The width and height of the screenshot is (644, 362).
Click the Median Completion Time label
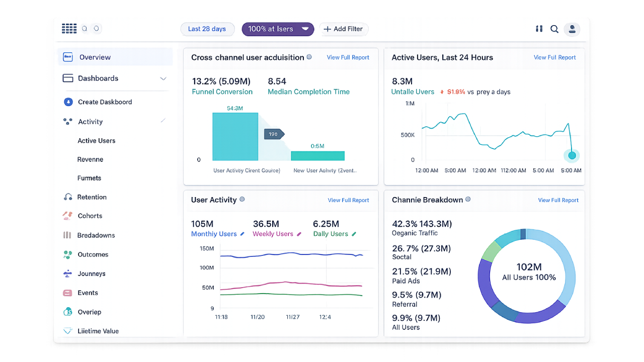click(309, 92)
